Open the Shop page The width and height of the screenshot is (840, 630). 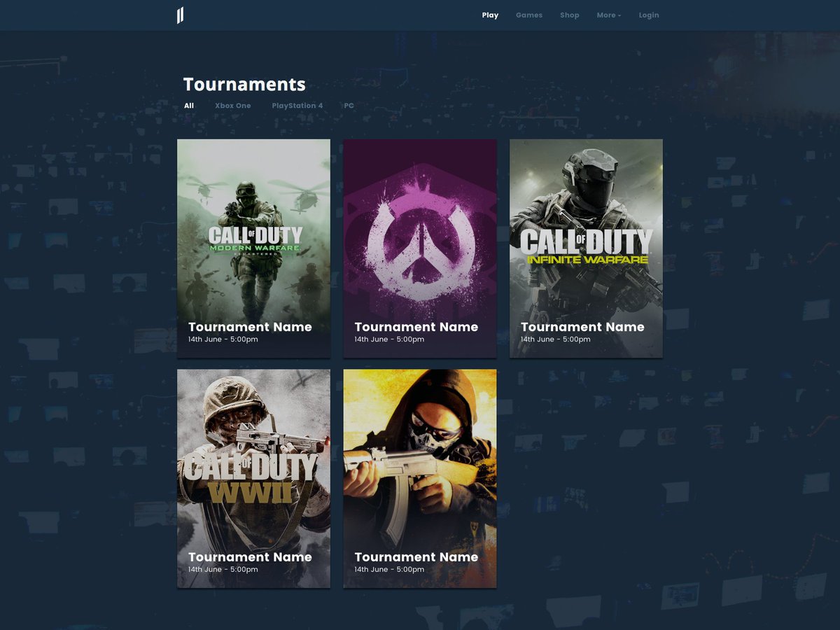click(570, 15)
